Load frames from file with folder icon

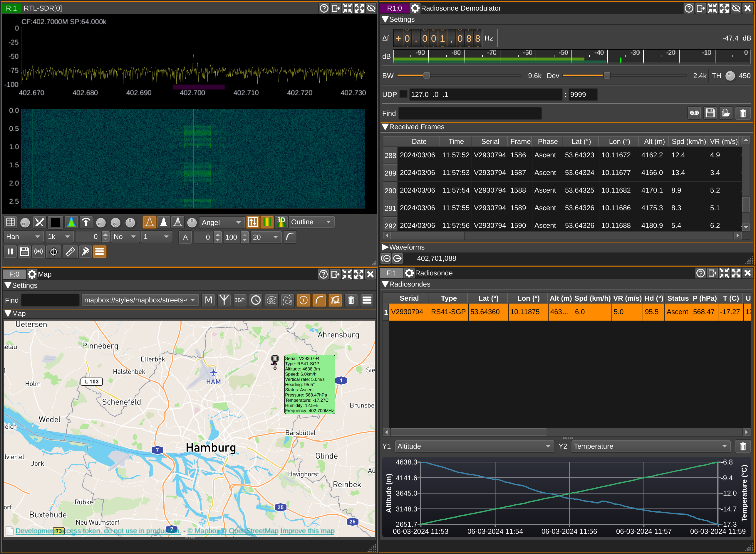pyautogui.click(x=726, y=113)
